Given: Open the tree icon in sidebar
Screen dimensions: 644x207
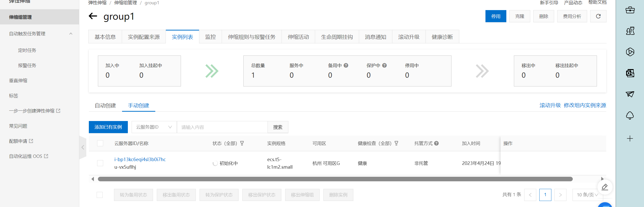Looking at the screenshot, I should click(x=630, y=115).
